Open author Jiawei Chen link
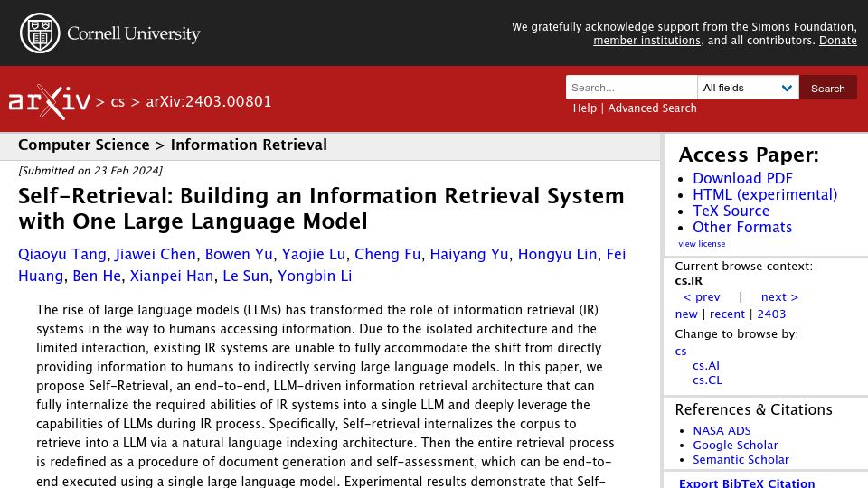Screen dimensions: 868x488 [156, 255]
